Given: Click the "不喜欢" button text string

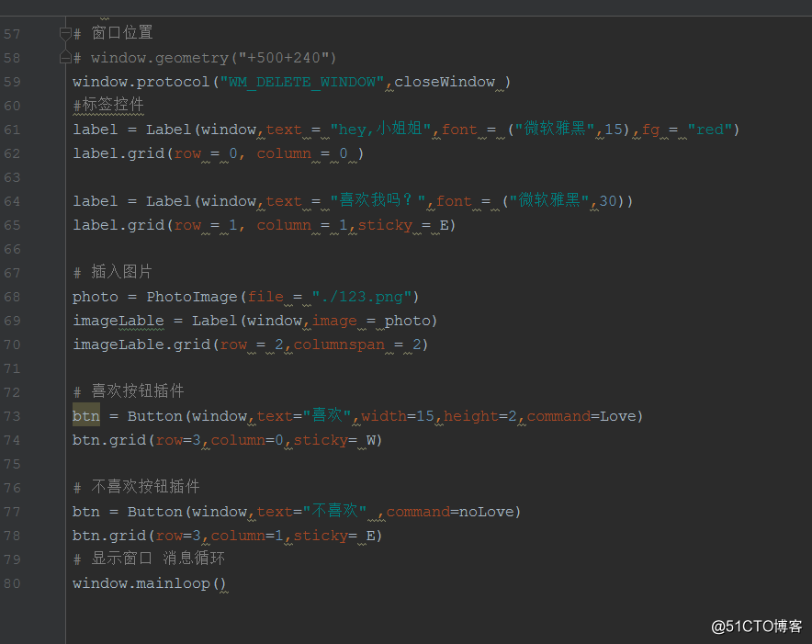Looking at the screenshot, I should coord(334,512).
